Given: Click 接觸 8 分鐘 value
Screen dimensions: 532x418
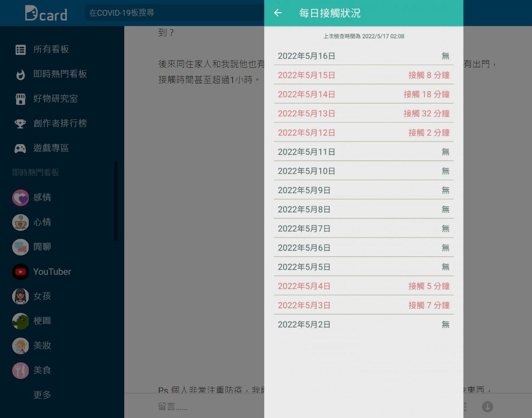Looking at the screenshot, I should click(429, 75).
